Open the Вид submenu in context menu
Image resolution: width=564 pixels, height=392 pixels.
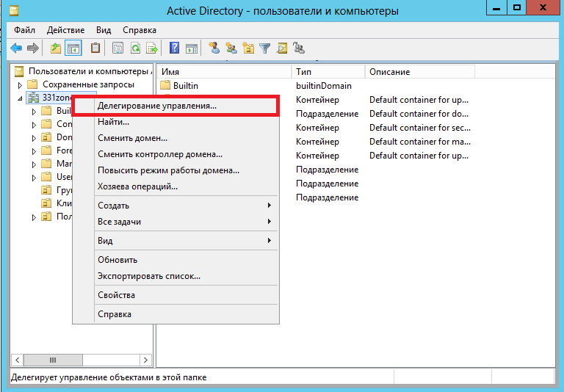click(x=176, y=241)
